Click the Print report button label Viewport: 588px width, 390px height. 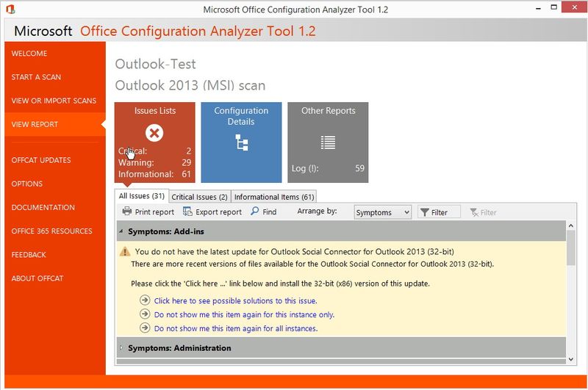[154, 212]
